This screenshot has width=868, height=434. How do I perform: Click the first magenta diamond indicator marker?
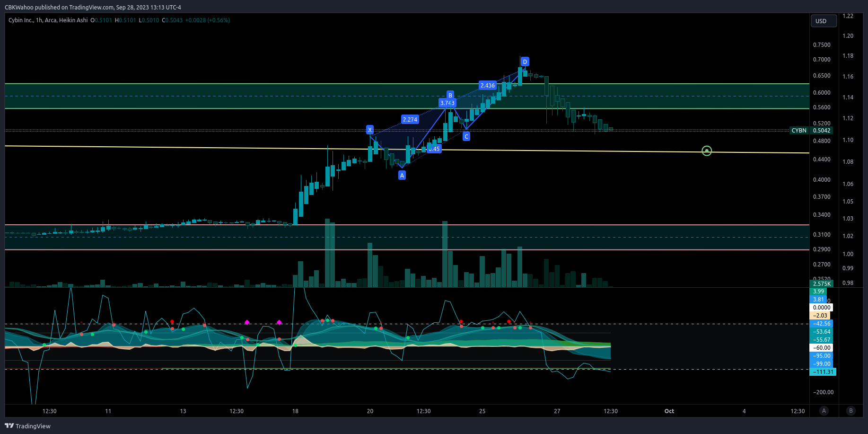[x=247, y=322]
